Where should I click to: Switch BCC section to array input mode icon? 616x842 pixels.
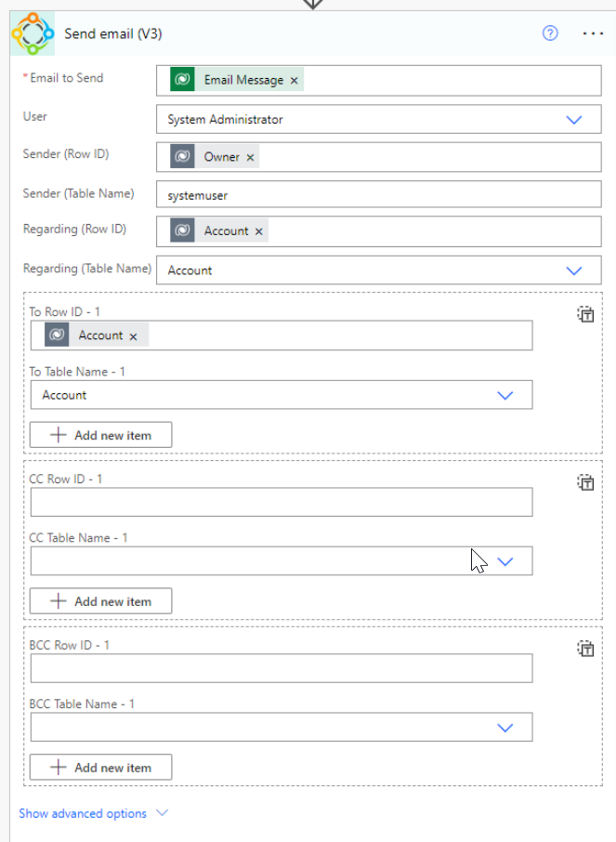[585, 649]
